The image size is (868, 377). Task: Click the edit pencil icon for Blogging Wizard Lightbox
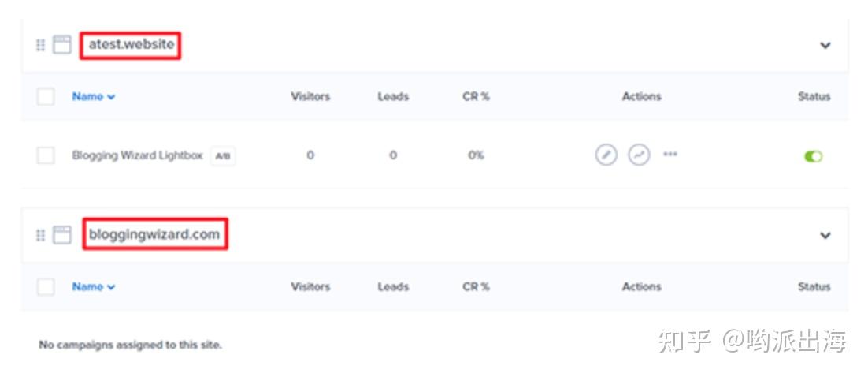pyautogui.click(x=605, y=155)
